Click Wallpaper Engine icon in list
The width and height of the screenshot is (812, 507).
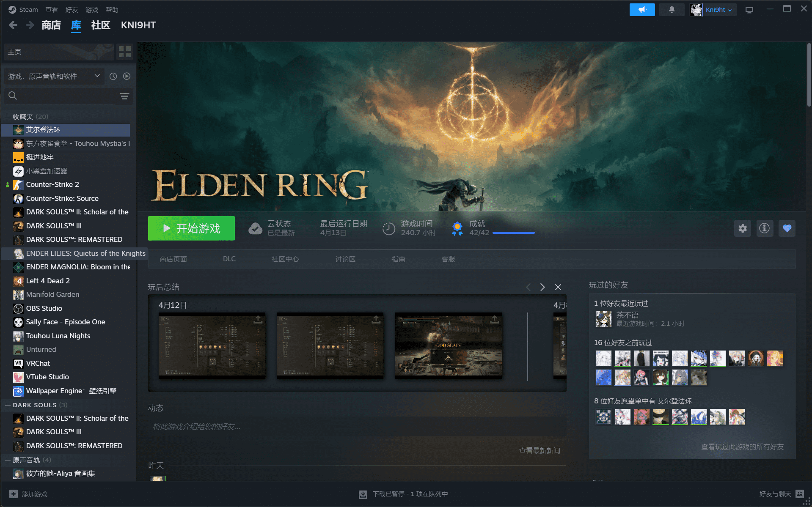[x=18, y=391]
